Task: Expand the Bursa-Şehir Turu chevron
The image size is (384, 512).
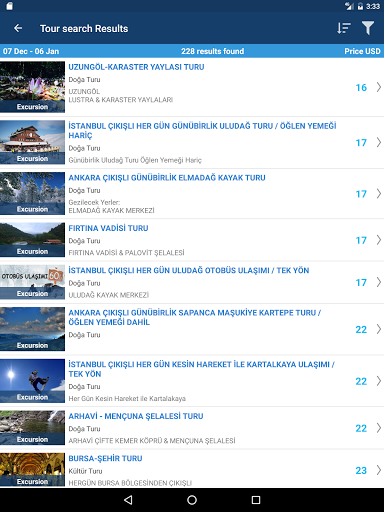Action: point(379,470)
